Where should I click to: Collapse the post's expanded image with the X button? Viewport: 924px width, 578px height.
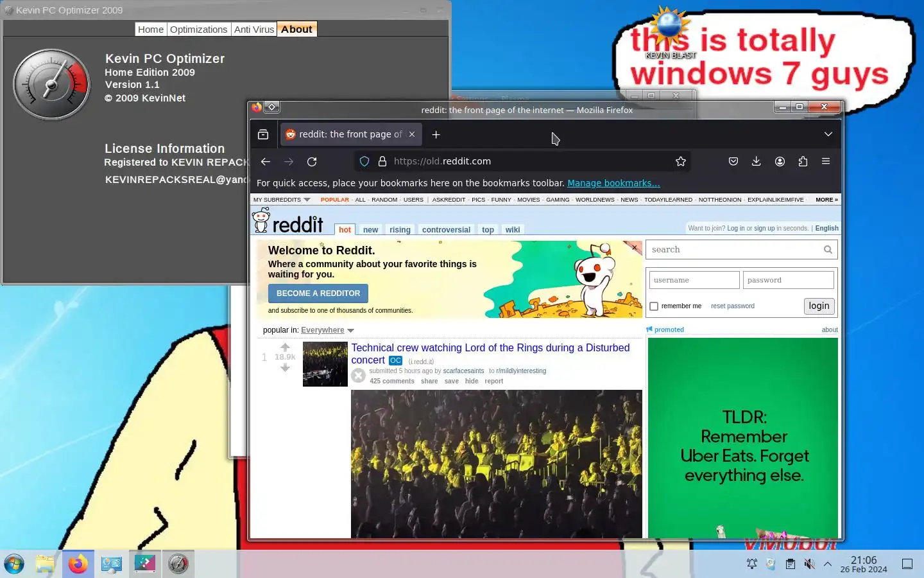pyautogui.click(x=359, y=376)
